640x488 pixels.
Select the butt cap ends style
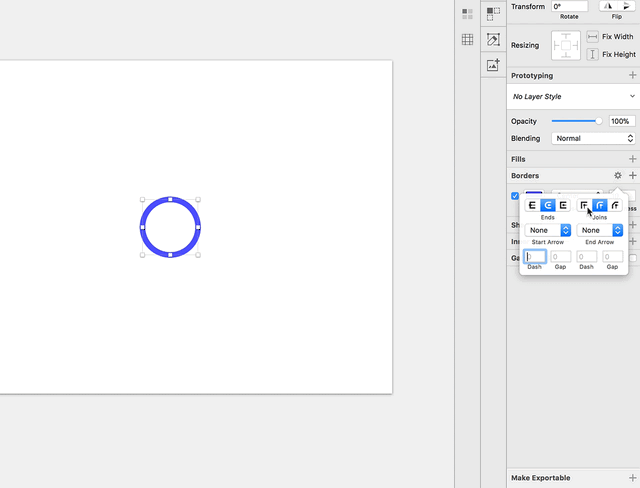coord(532,205)
